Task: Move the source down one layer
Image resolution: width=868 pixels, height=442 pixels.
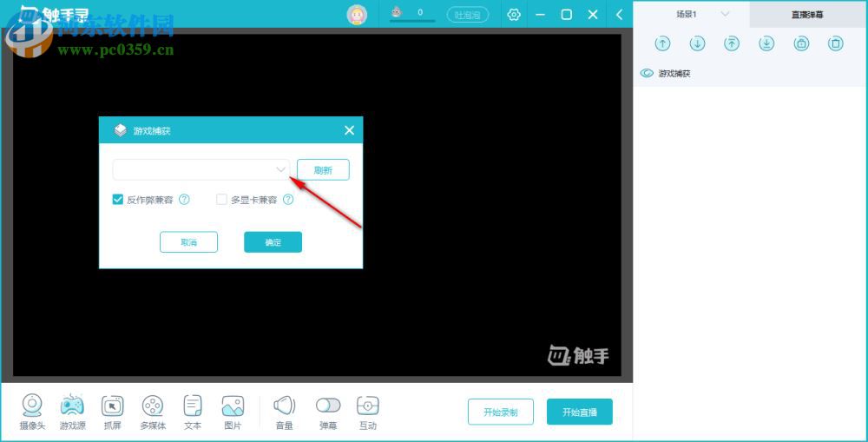Action: 698,43
